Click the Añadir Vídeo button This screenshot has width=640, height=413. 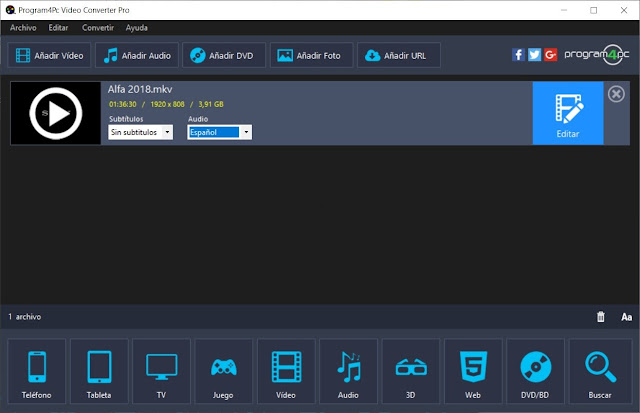coord(49,55)
